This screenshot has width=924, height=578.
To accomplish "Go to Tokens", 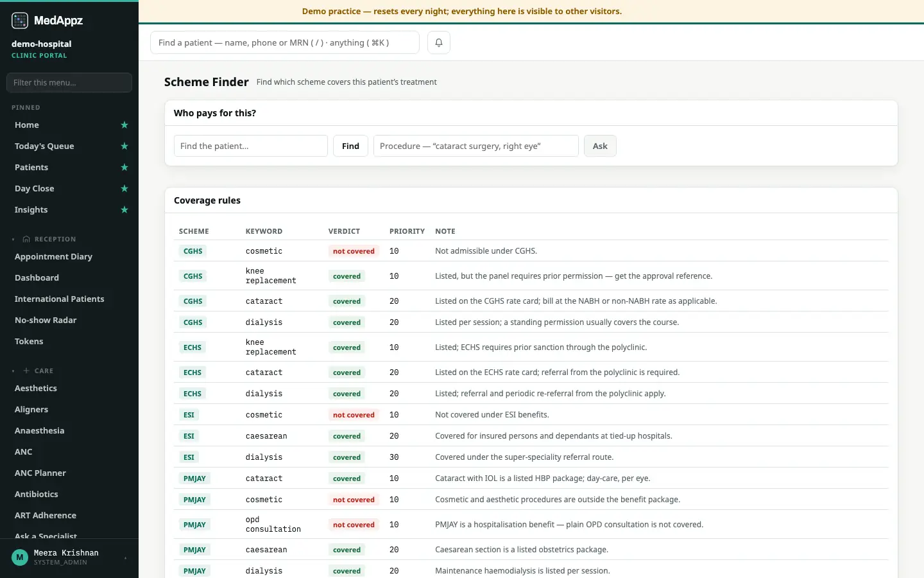I will click(x=29, y=342).
